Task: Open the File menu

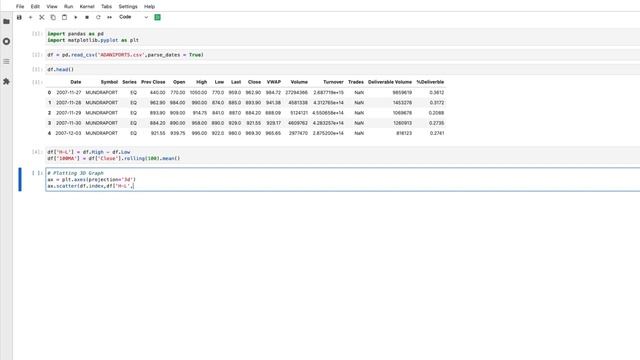Action: [x=20, y=7]
